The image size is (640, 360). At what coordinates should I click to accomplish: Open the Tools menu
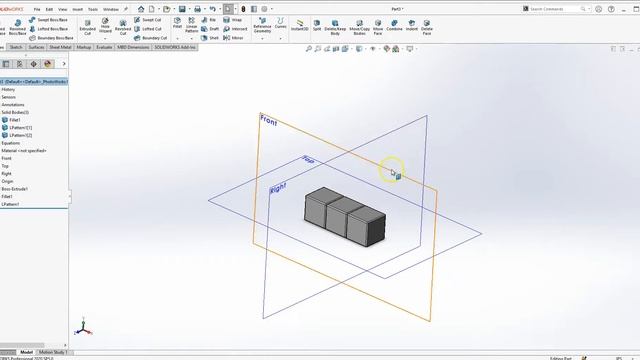click(x=93, y=9)
